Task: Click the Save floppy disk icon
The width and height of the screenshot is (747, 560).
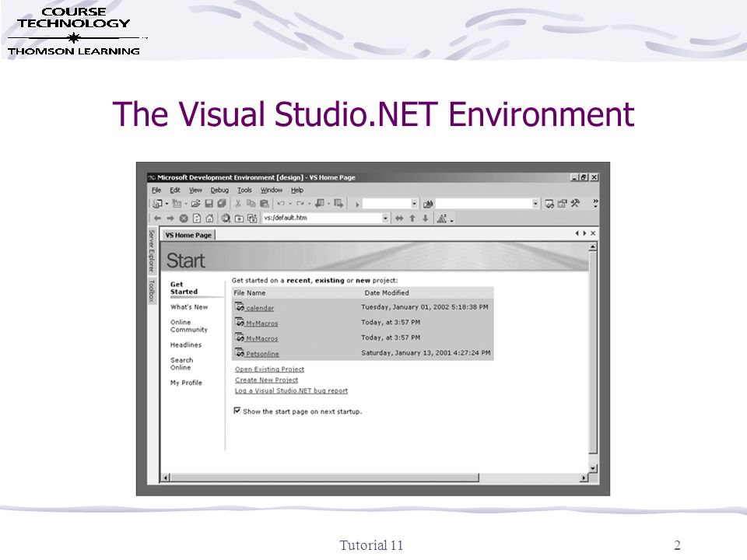Action: [209, 204]
